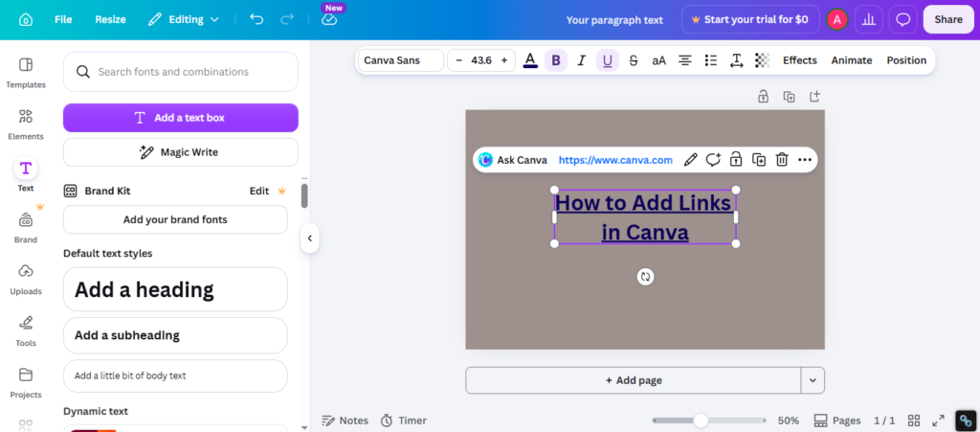Open Tools in the sidebar

(26, 332)
